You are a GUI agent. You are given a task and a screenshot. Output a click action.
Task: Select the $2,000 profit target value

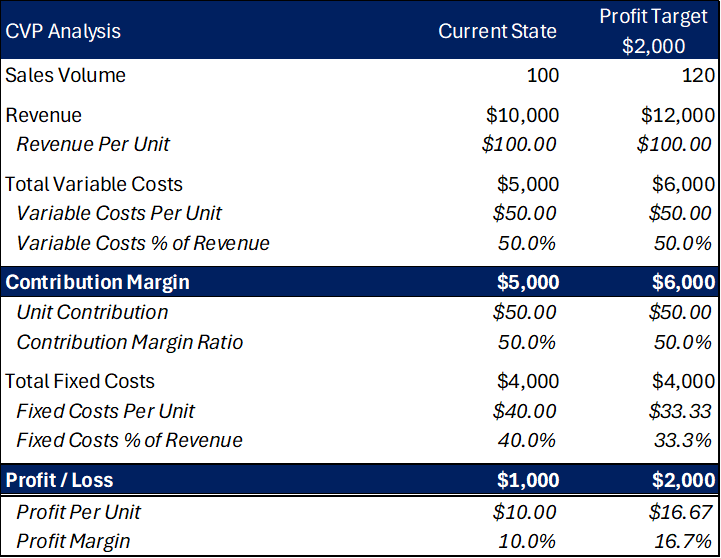[x=653, y=46]
